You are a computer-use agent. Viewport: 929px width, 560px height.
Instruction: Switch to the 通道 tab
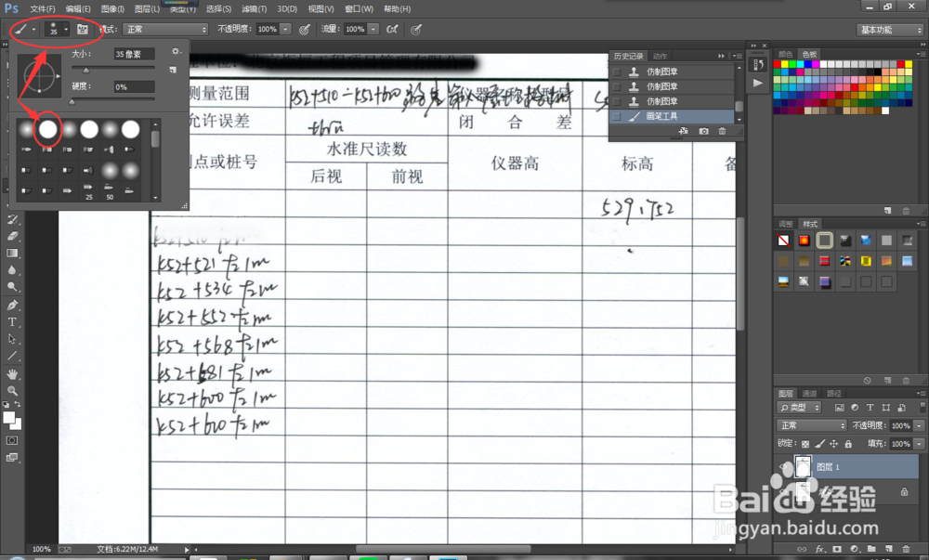click(809, 394)
